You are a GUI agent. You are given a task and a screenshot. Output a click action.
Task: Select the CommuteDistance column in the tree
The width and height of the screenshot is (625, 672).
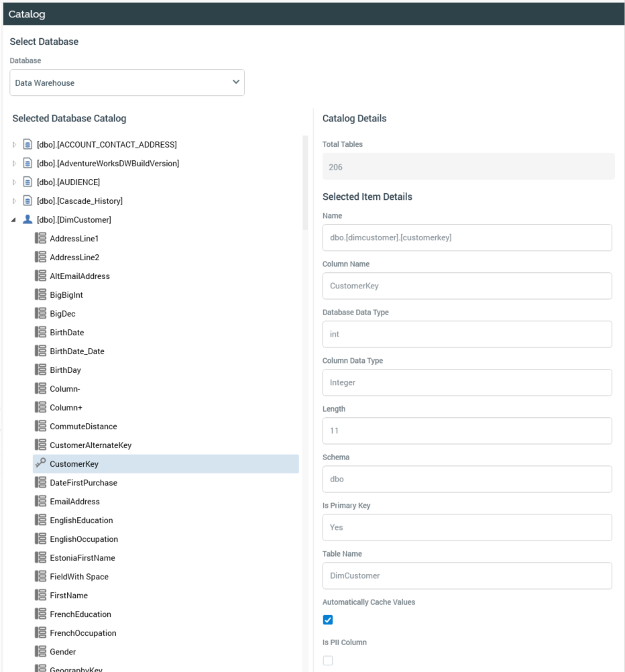(83, 426)
